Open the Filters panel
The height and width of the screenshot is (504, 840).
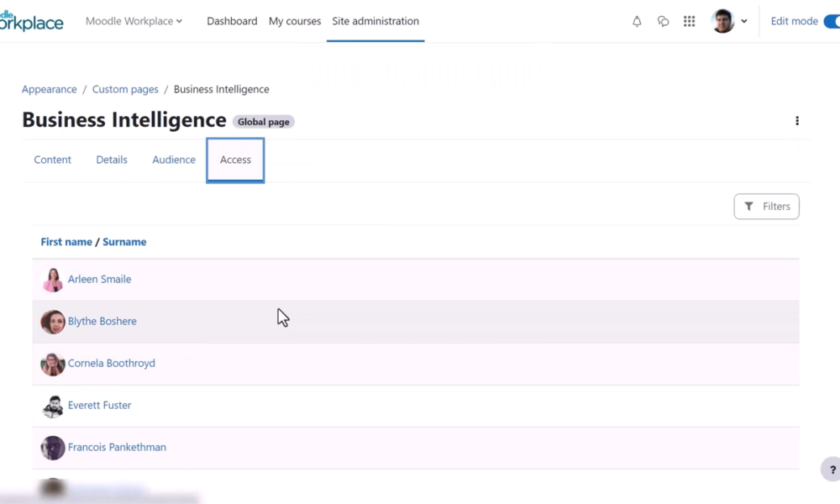766,207
